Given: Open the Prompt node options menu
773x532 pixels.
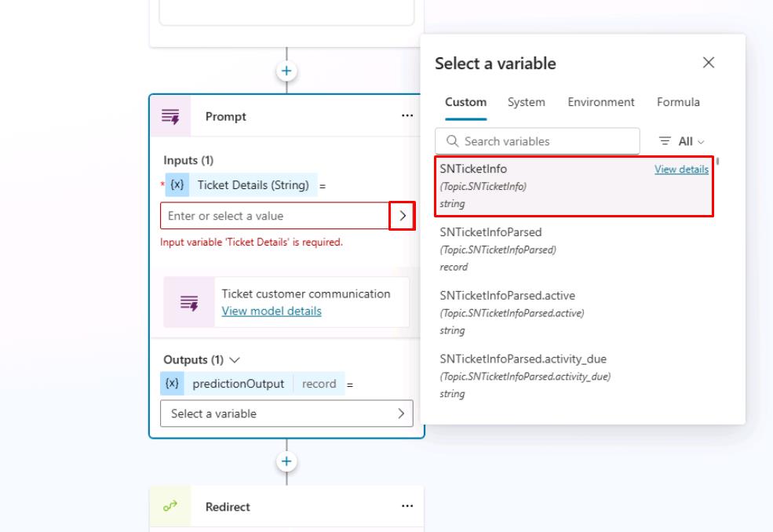Looking at the screenshot, I should [x=407, y=115].
